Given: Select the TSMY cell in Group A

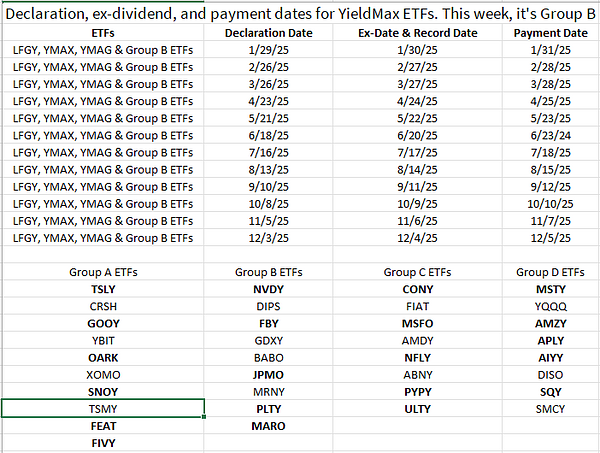Looking at the screenshot, I should [103, 408].
